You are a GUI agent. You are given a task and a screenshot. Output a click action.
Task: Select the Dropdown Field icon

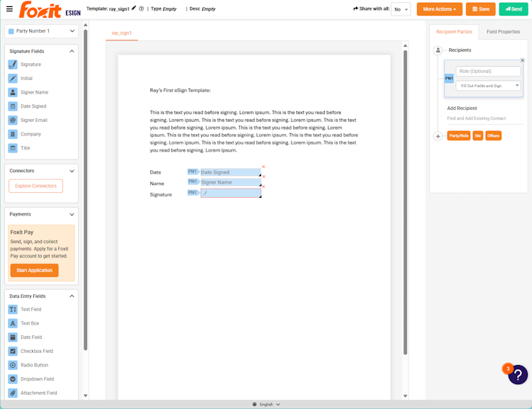click(13, 379)
